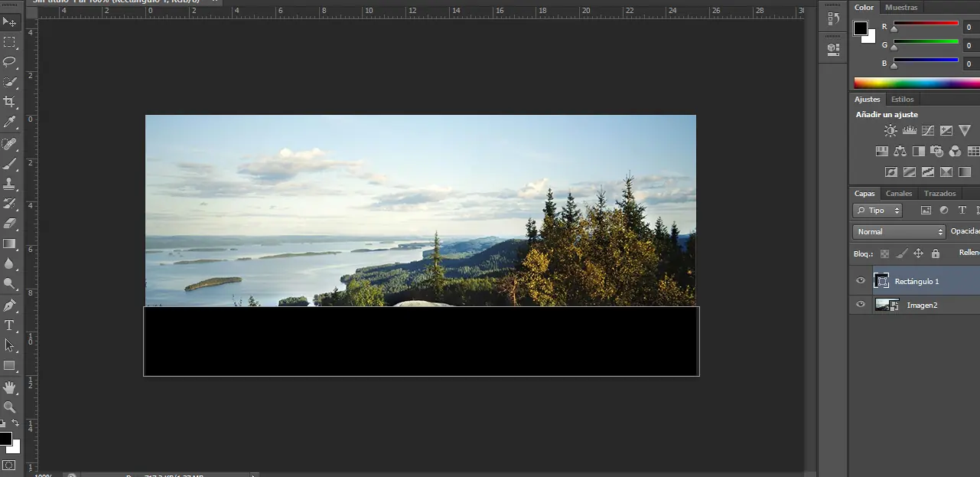Viewport: 980px width, 477px height.
Task: Add a Hue/Saturation adjustment
Action: [x=881, y=152]
